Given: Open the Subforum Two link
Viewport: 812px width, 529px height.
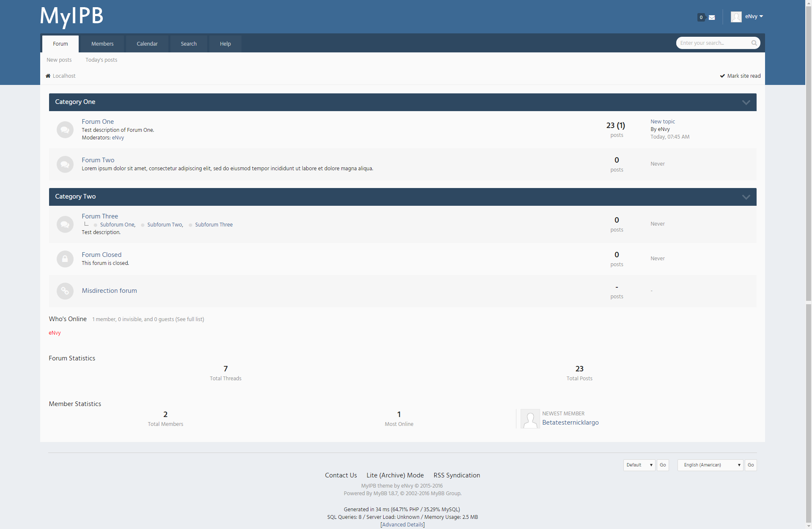Looking at the screenshot, I should tap(165, 225).
